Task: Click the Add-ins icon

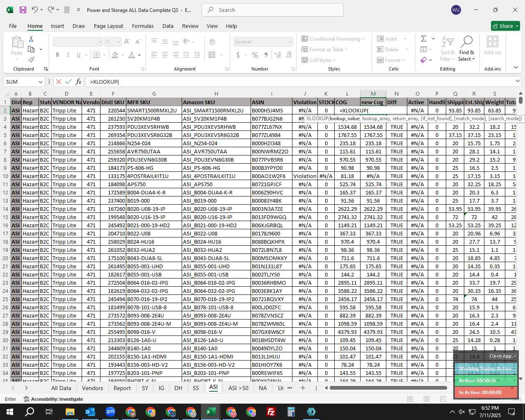Action: click(493, 42)
